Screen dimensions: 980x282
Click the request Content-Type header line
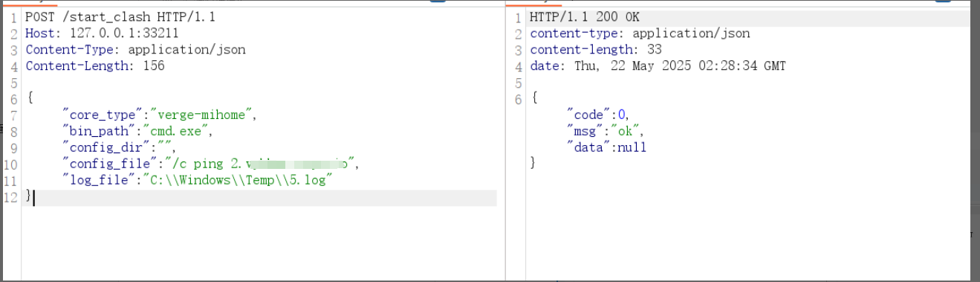click(135, 50)
